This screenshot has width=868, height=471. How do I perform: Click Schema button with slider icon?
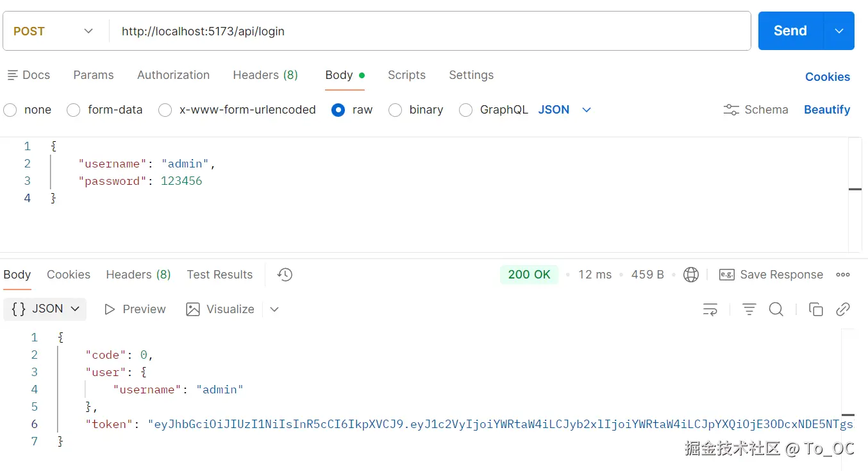pyautogui.click(x=756, y=110)
